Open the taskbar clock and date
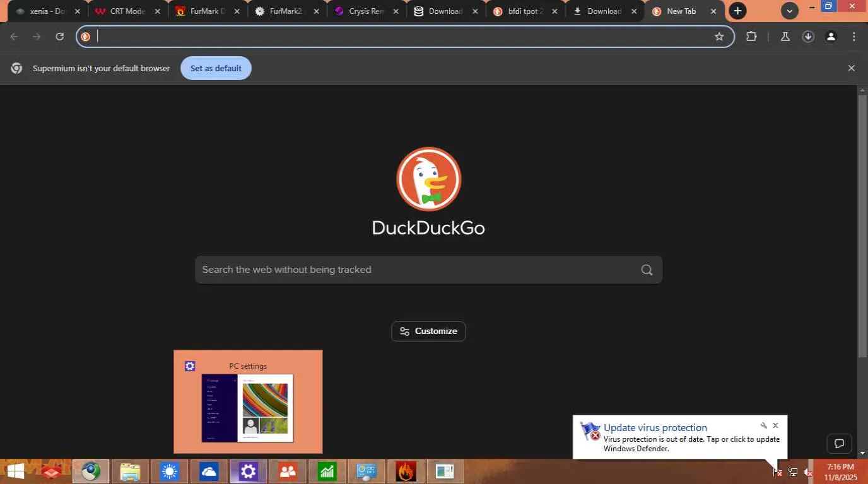868x484 pixels. 840,472
